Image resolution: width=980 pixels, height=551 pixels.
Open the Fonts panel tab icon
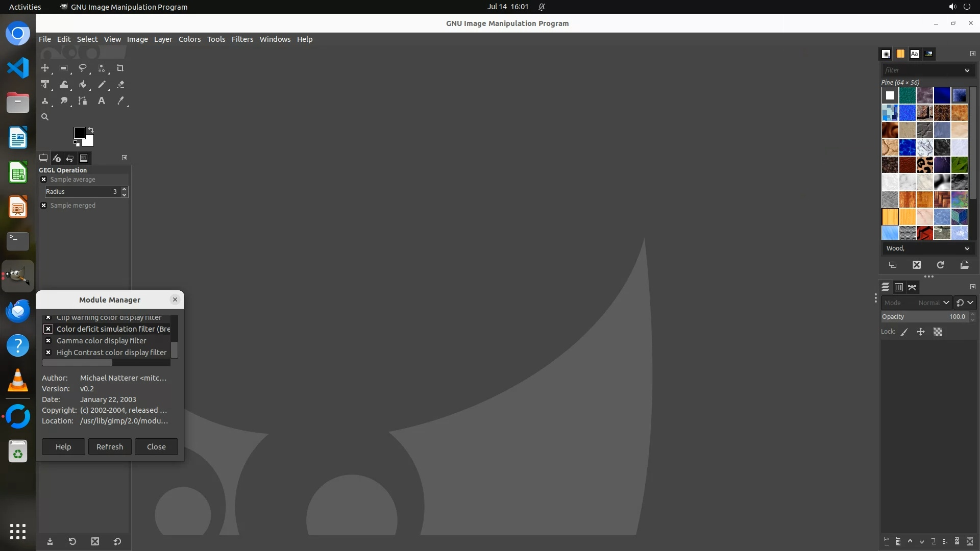pos(914,54)
